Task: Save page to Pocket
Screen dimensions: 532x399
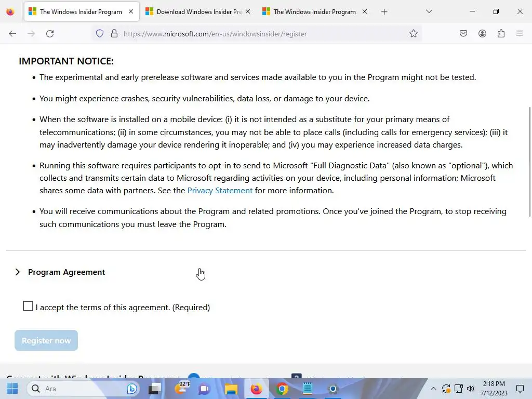Action: tap(463, 34)
